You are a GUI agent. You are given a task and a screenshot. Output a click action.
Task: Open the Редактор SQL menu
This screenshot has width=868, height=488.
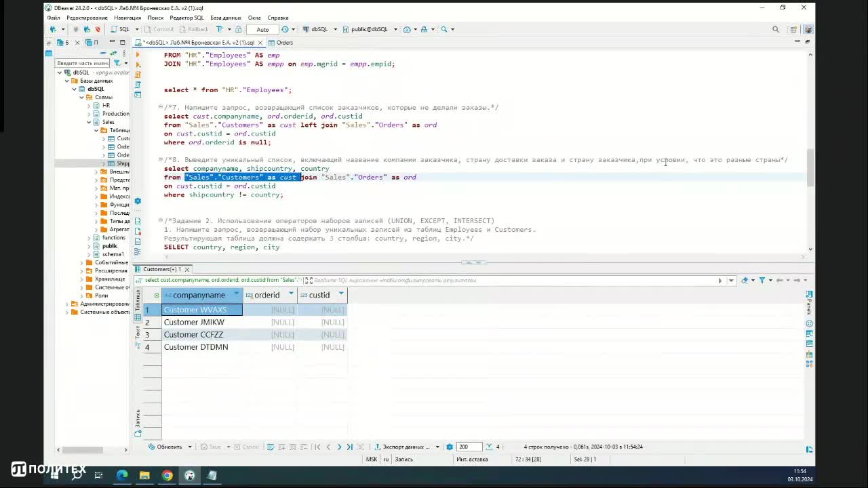click(x=186, y=18)
